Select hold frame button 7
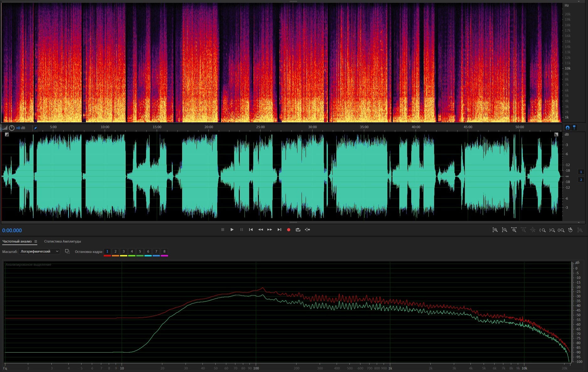The image size is (588, 372). pos(156,251)
